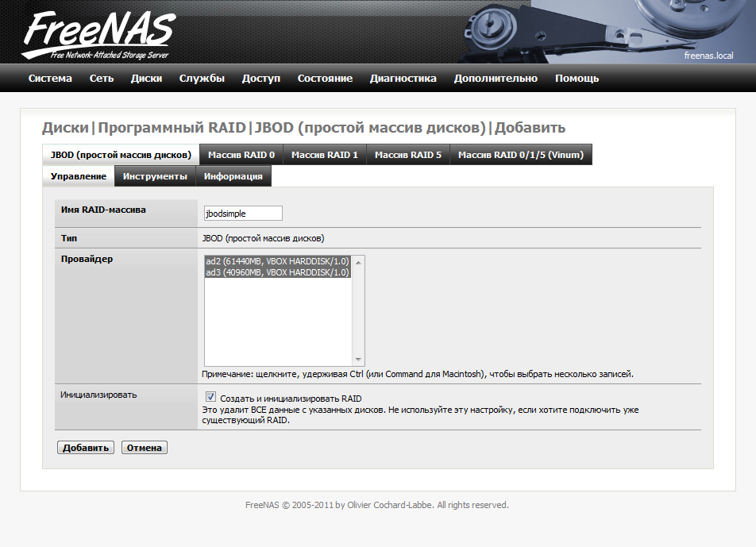Click the Имя RAID-массива label

click(103, 210)
